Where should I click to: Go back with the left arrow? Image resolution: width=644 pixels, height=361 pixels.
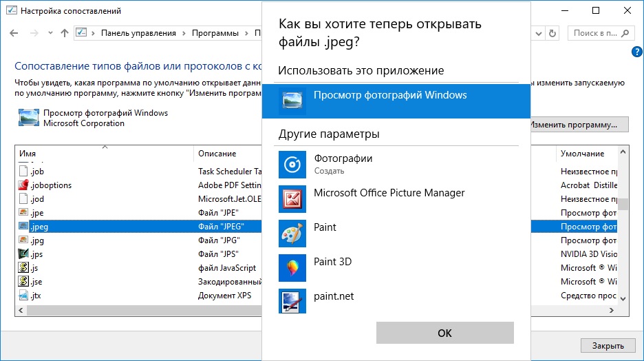[14, 33]
